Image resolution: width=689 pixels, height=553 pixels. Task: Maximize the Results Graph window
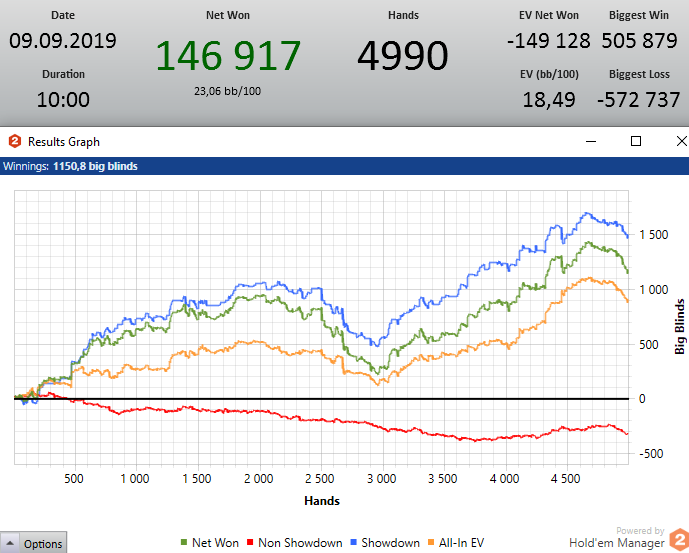point(635,141)
